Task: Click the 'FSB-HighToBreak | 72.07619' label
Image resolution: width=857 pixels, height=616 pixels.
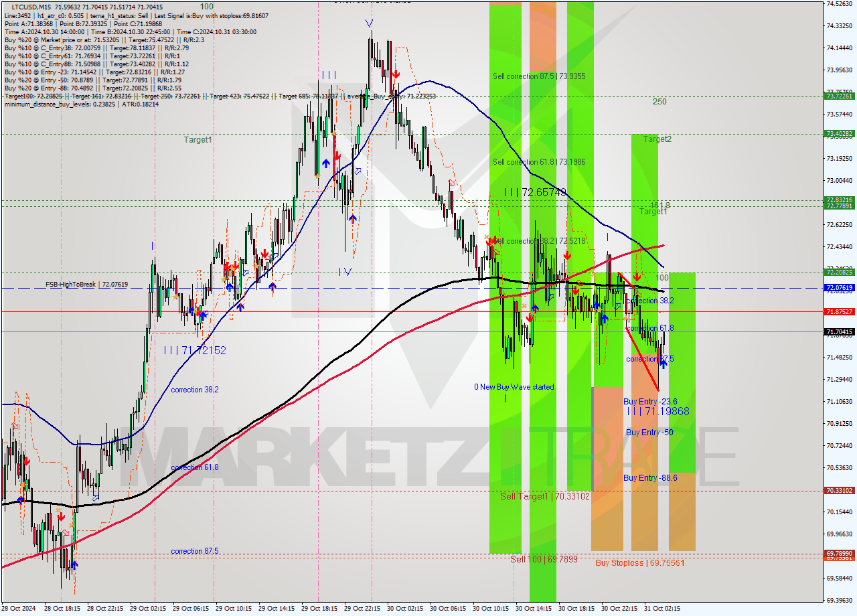Action: click(x=86, y=285)
